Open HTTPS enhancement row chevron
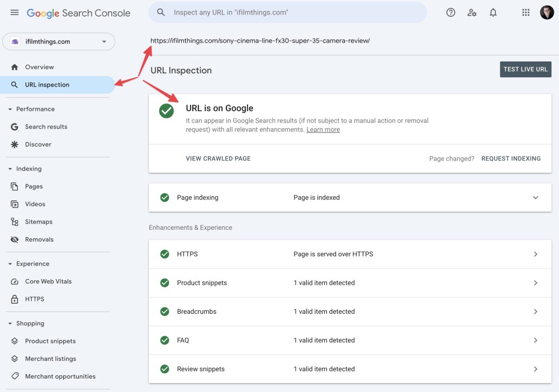The image size is (559, 392). 536,254
